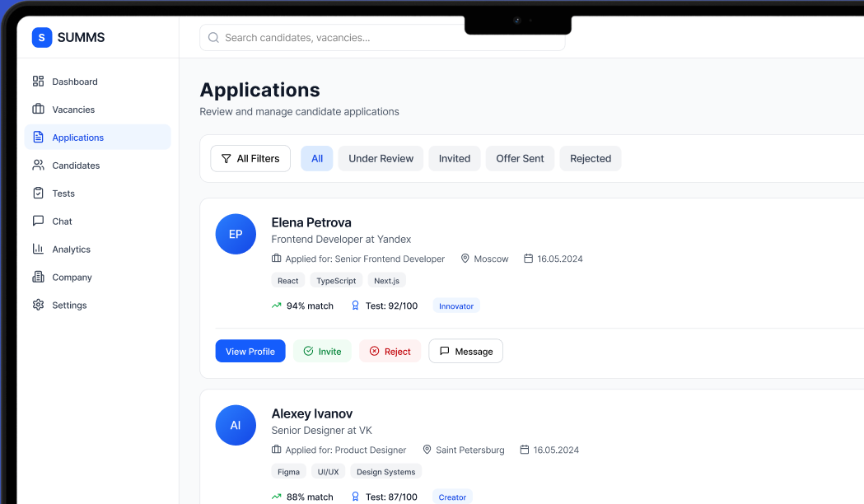Switch to the Offer Sent tab
Viewport: 864px width, 504px height.
[520, 159]
